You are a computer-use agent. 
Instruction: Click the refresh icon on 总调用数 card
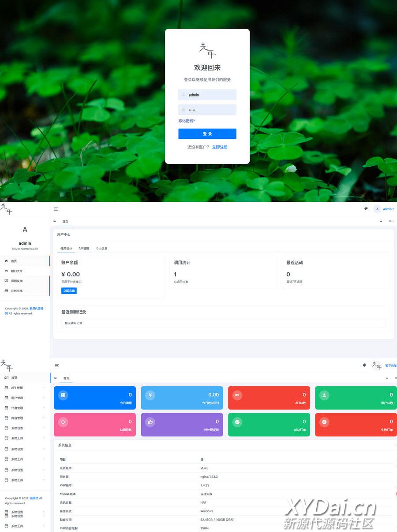(63, 422)
